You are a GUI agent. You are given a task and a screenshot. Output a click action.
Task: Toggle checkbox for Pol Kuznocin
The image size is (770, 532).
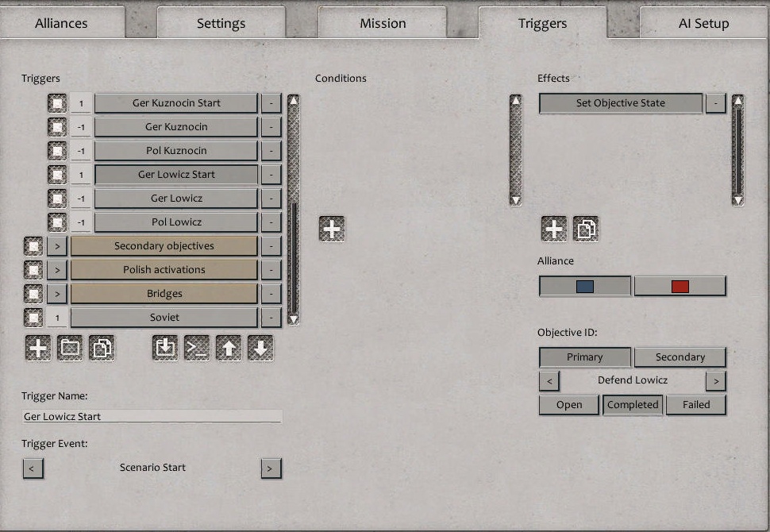57,151
